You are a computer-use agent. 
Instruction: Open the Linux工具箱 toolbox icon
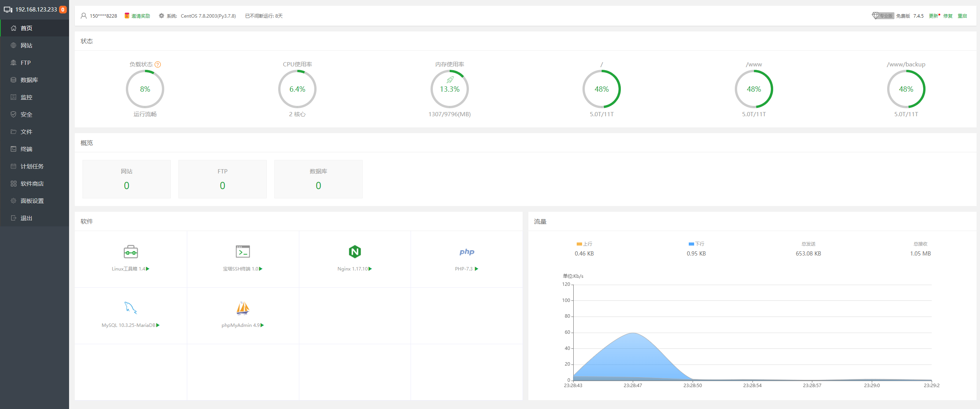point(130,252)
